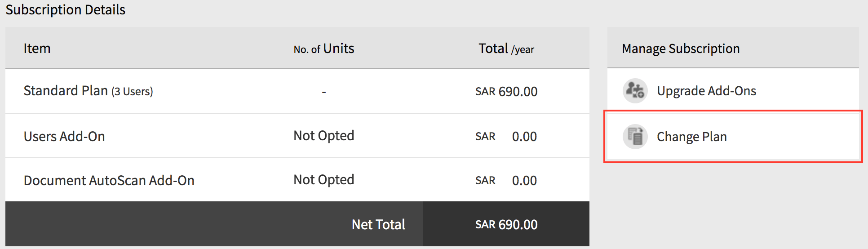868x249 pixels.
Task: Click the No. of Units column header
Action: click(x=323, y=49)
